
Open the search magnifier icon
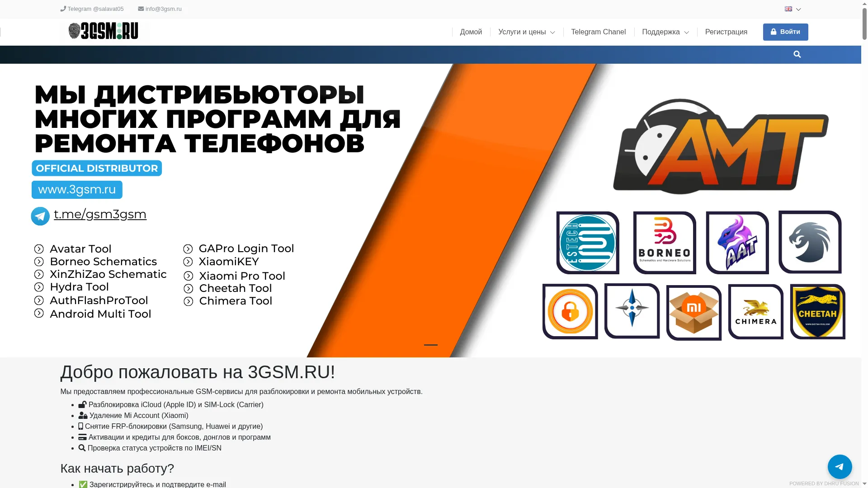[x=797, y=54]
